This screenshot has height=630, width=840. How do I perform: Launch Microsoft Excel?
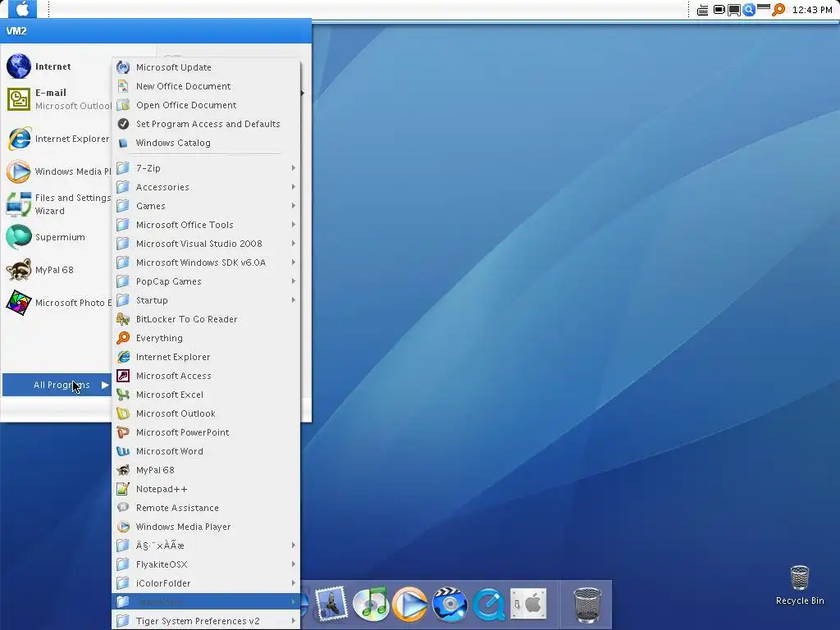pos(206,395)
